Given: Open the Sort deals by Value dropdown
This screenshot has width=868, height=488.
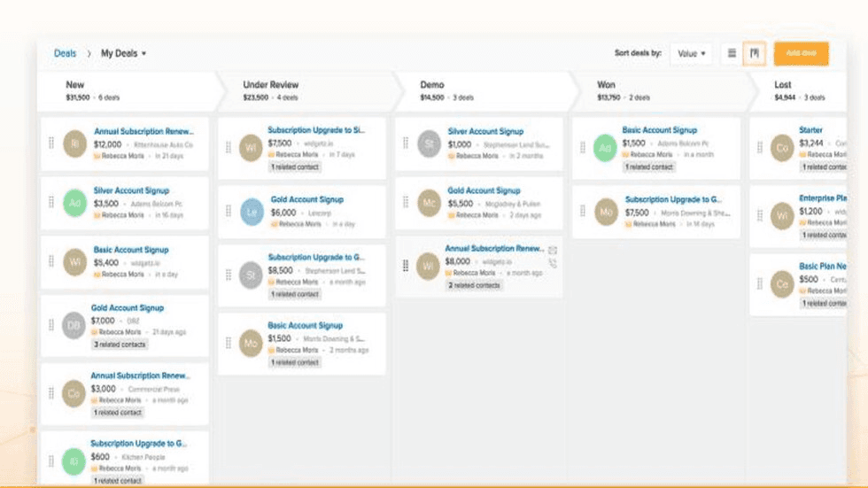Looking at the screenshot, I should (691, 54).
